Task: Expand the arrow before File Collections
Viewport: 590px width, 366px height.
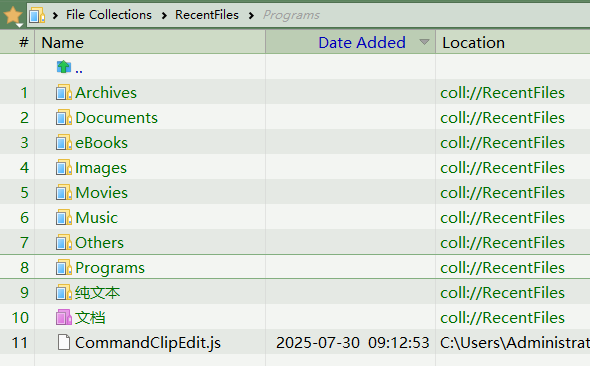Action: [x=55, y=15]
